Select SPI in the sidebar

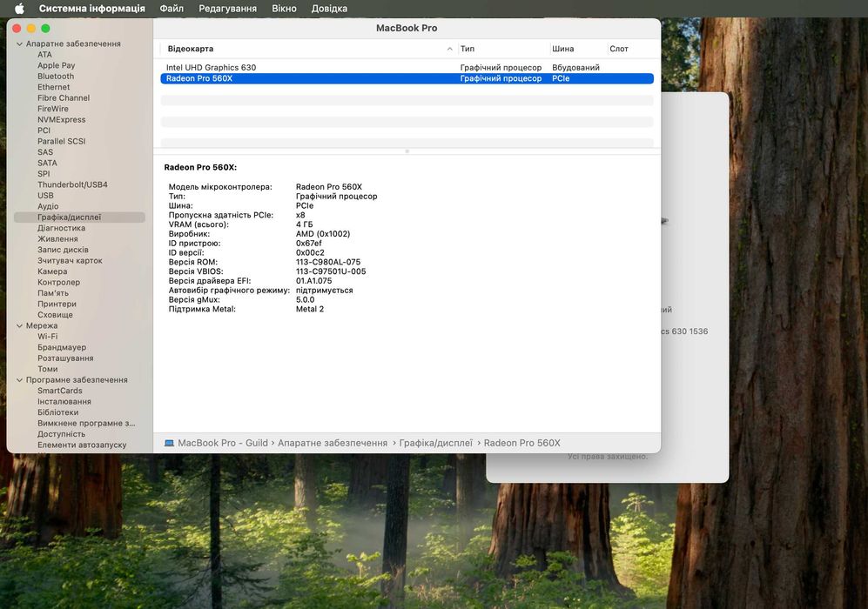point(44,174)
